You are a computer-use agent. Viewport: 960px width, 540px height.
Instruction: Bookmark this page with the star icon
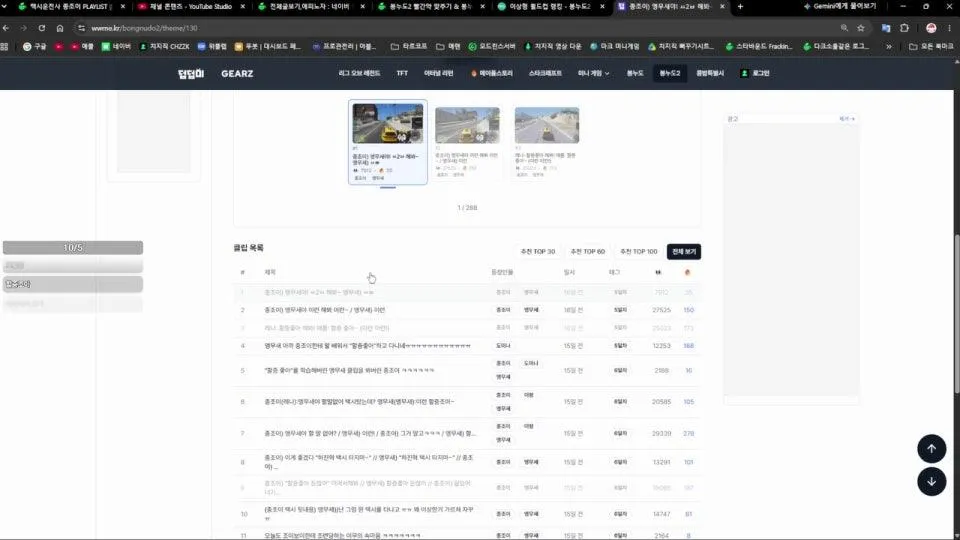coord(861,28)
